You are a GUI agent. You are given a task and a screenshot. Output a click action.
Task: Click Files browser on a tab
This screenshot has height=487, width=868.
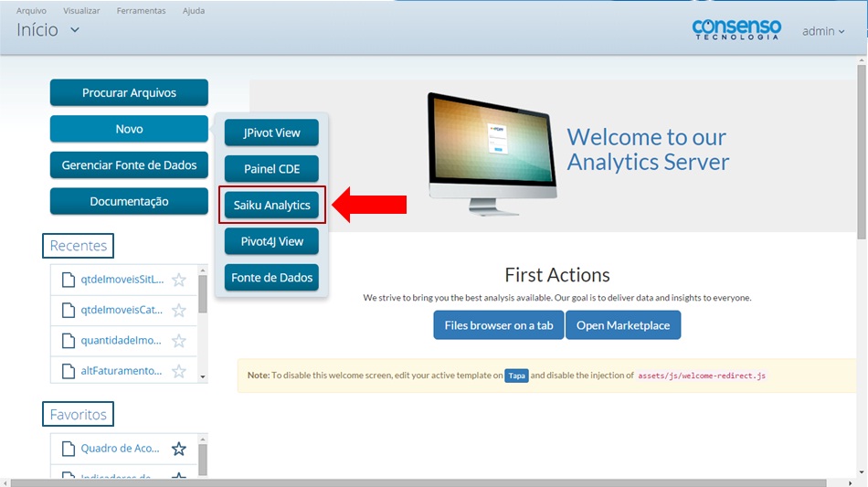pos(498,325)
